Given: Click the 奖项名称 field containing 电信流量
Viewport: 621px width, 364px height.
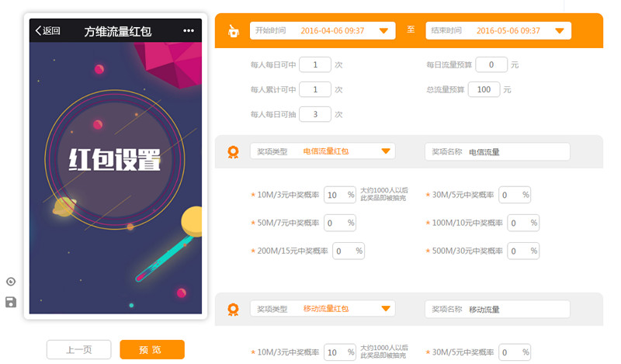Looking at the screenshot, I should pos(498,152).
